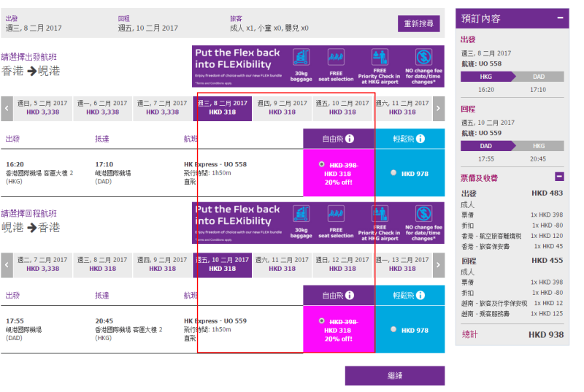Open outbound 自由飛 fare info icon
The image size is (584, 392).
click(x=350, y=139)
